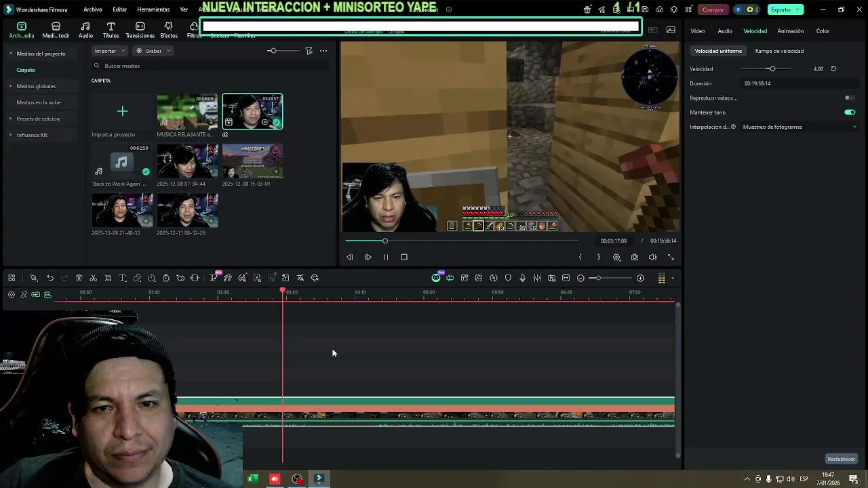Select the text tool in timeline toolbar
This screenshot has width=868, height=488.
point(123,278)
